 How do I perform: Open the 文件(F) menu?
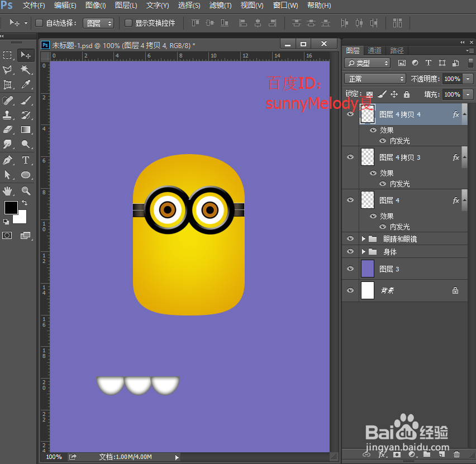click(x=34, y=6)
